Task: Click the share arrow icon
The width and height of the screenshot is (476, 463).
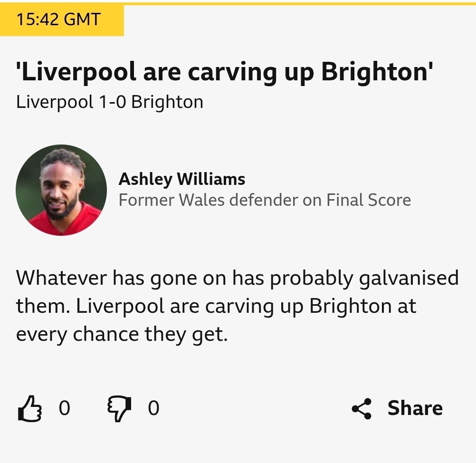Action: (362, 409)
